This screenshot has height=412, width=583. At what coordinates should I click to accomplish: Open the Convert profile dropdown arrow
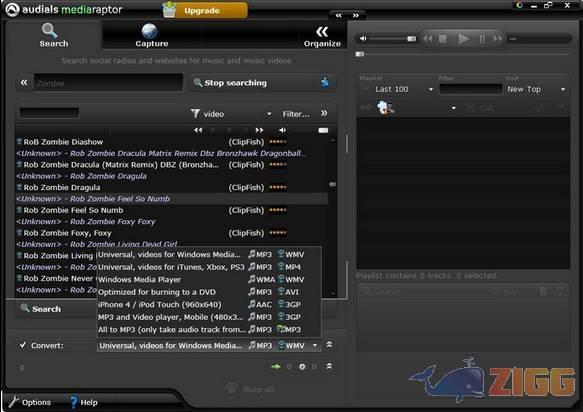[x=315, y=345]
